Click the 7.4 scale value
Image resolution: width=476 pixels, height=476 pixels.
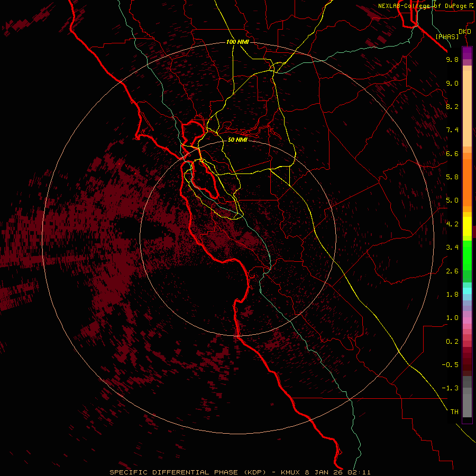click(x=452, y=130)
